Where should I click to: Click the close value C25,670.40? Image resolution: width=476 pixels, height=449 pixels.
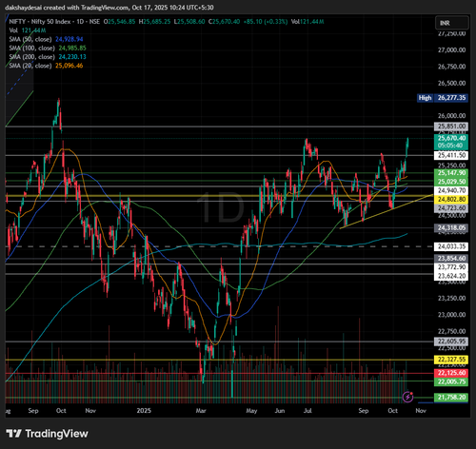(x=224, y=22)
